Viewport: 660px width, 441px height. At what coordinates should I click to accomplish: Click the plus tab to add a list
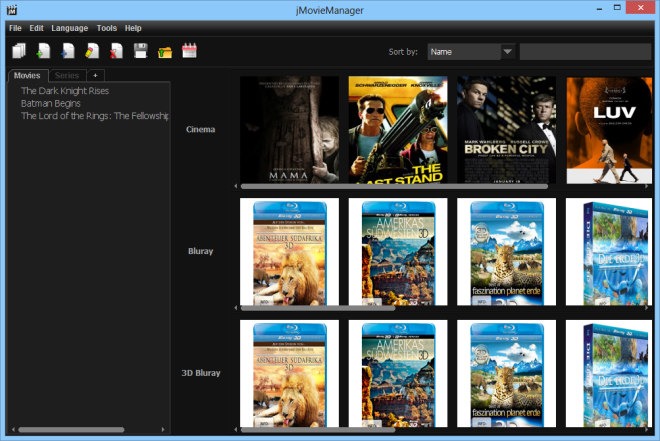(94, 75)
